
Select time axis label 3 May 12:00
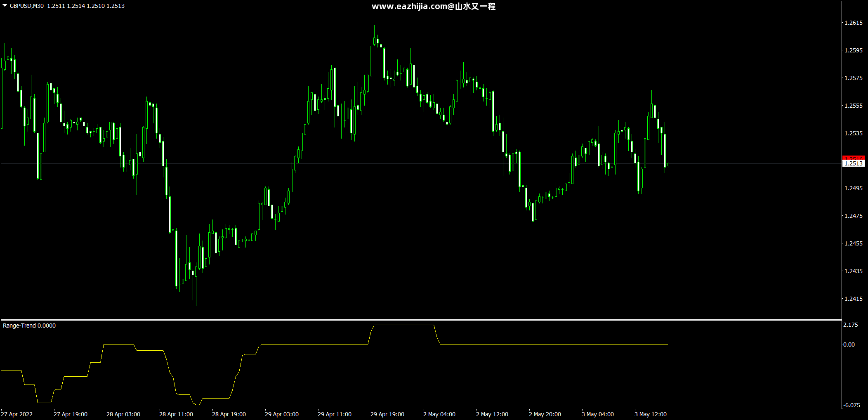(x=651, y=414)
